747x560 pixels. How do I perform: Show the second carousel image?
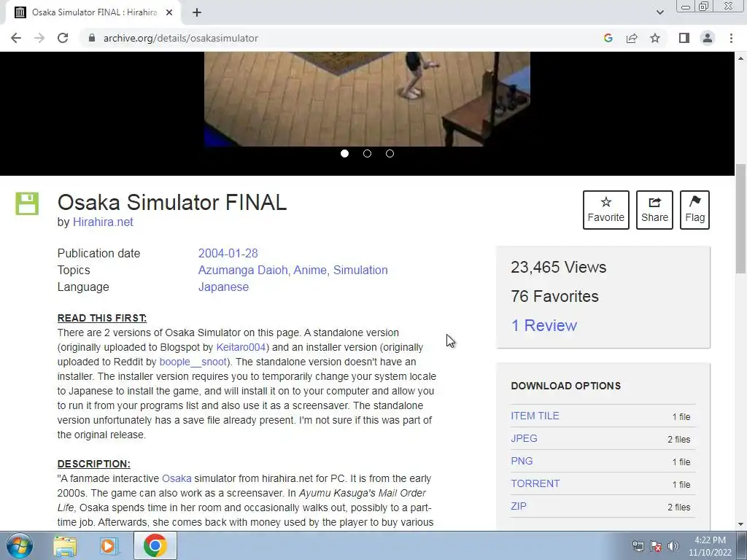point(367,153)
